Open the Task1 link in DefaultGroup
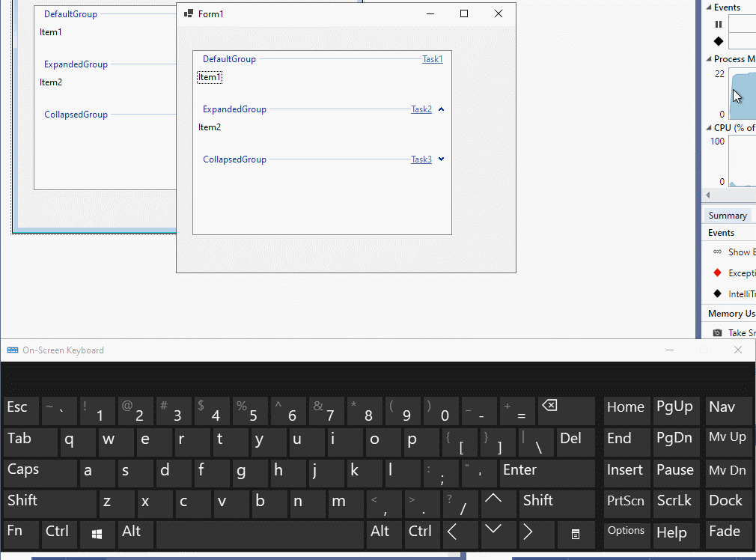This screenshot has height=560, width=756. (433, 58)
